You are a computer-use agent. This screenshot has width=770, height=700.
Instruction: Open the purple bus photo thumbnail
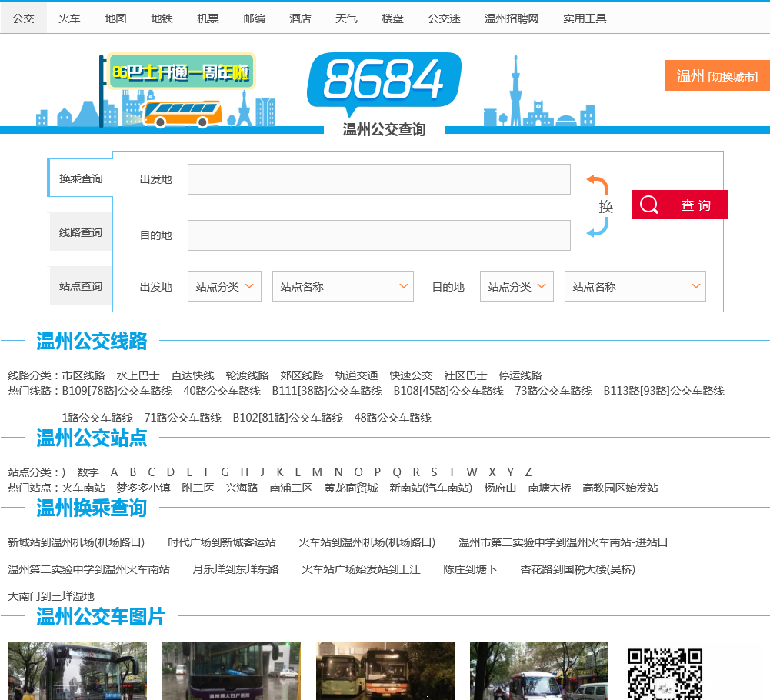tap(232, 671)
